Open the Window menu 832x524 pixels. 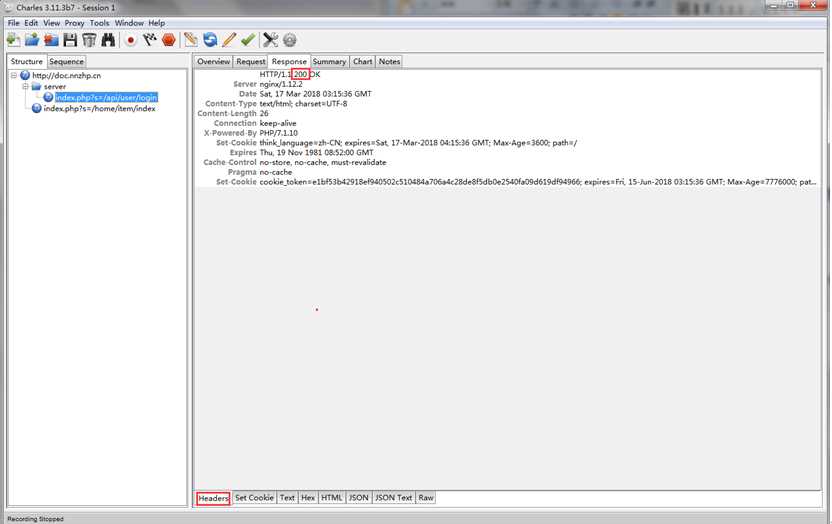[x=129, y=23]
